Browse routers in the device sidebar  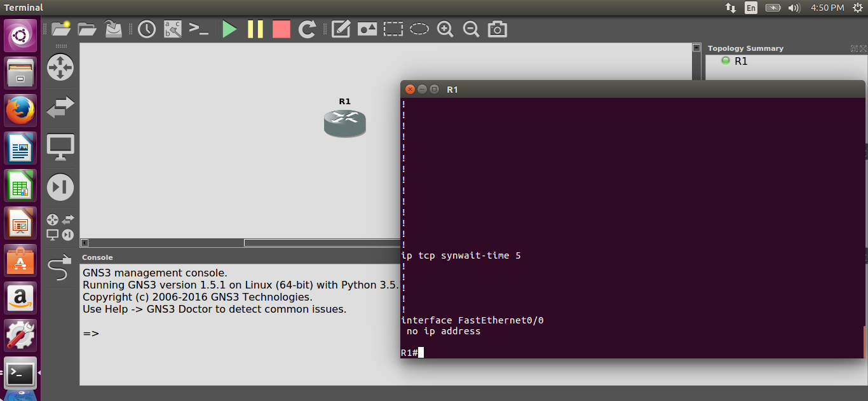pos(60,67)
